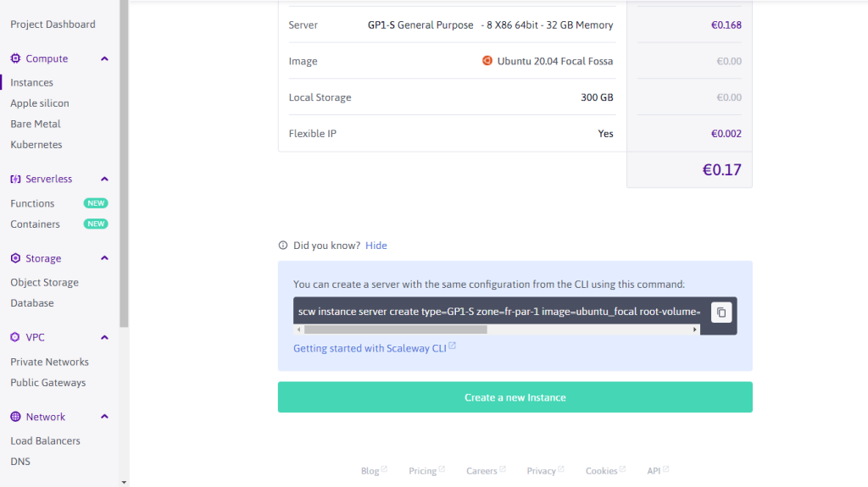Screen dimensions: 868x487
Task: Open Getting started with Scaleway CLI link
Action: [x=370, y=348]
